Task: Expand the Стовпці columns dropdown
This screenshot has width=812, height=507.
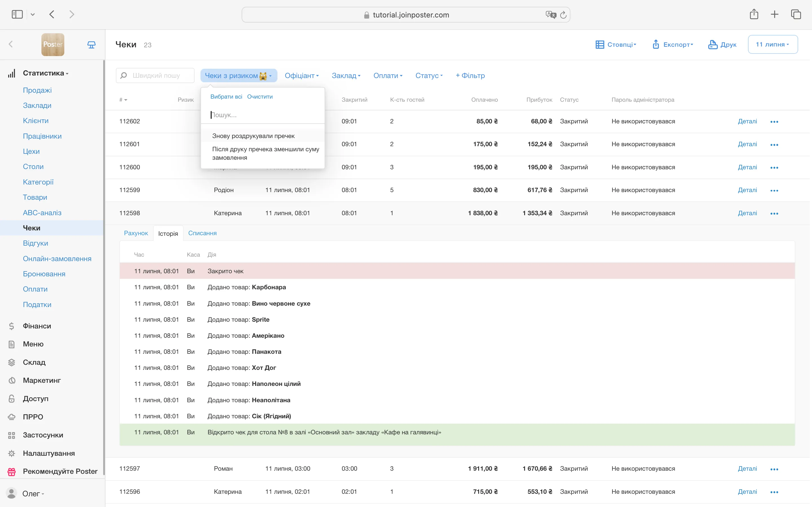Action: [616, 45]
